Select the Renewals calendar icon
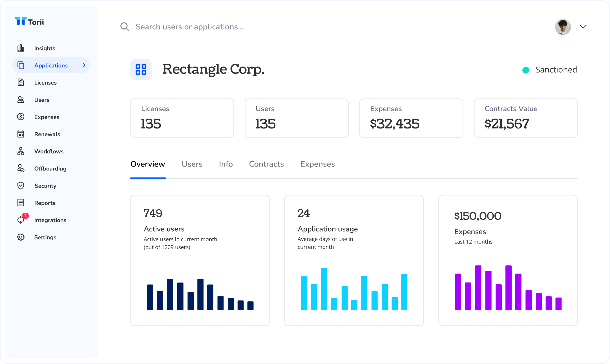 click(x=21, y=134)
